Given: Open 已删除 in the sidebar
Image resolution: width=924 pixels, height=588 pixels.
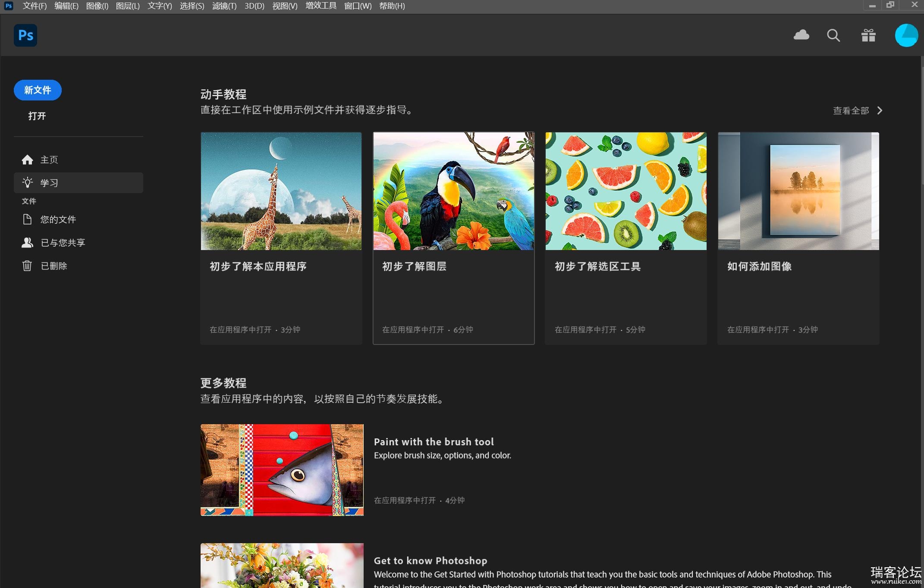Looking at the screenshot, I should pyautogui.click(x=79, y=266).
